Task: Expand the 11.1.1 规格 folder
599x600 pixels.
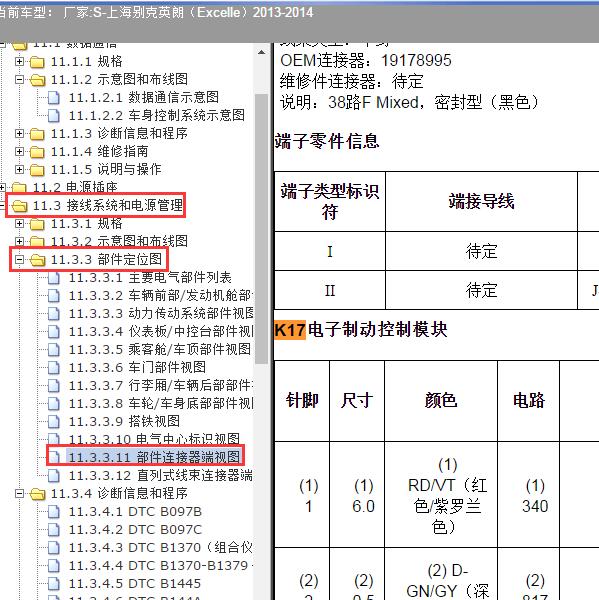Action: click(x=19, y=61)
